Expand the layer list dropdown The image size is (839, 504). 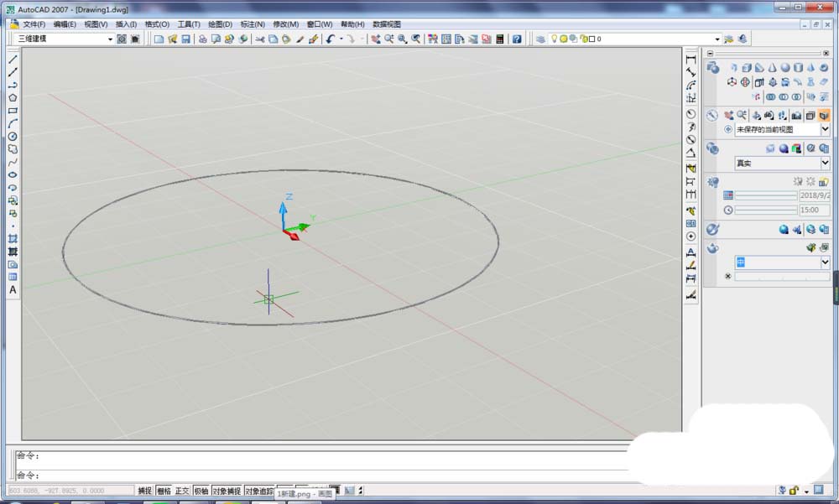point(717,39)
